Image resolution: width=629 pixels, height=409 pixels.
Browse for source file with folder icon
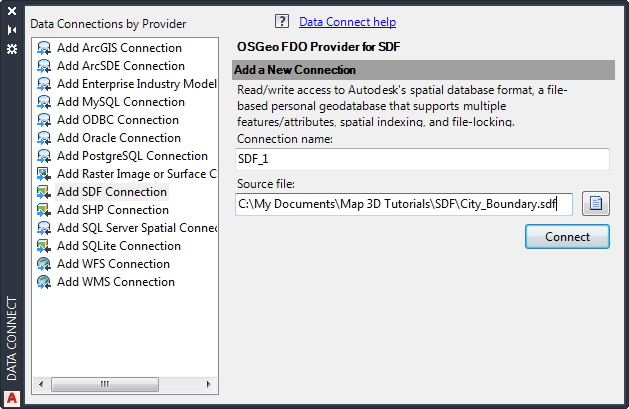pos(596,204)
